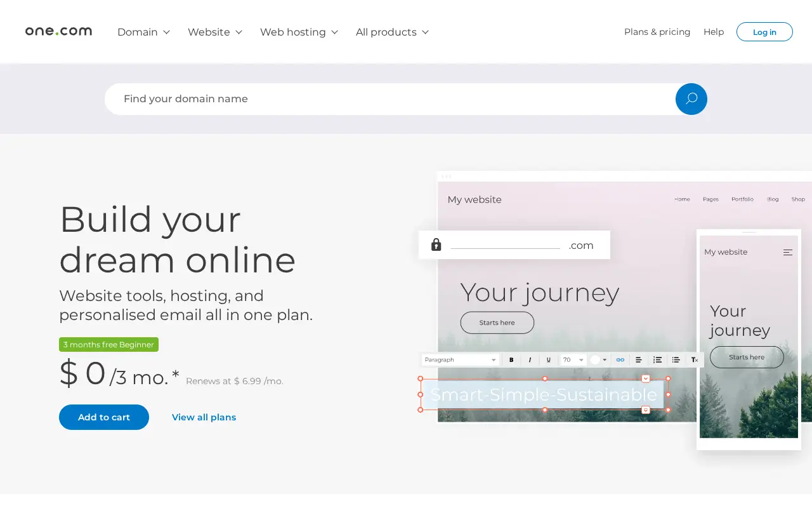Open the Web hosting dropdown
This screenshot has height=508, width=812.
click(299, 32)
